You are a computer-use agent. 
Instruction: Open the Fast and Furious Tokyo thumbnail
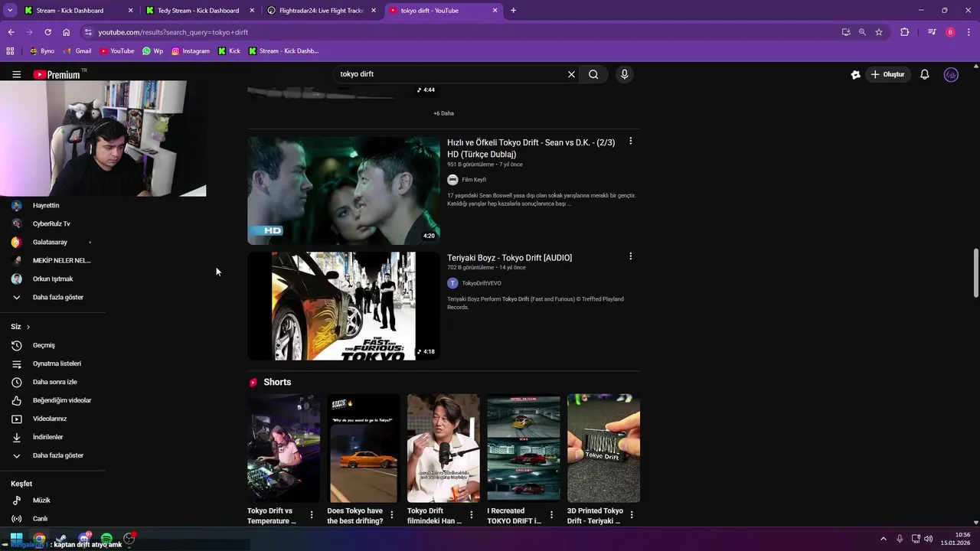pyautogui.click(x=344, y=306)
